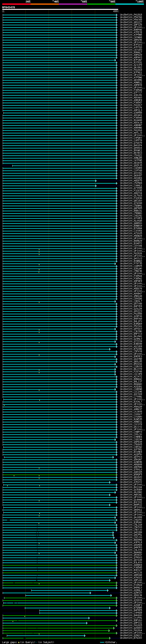Click the label UniRef100_B6KH58
Image resolution: width=146 pixels, height=644 pixels.
coord(131,540)
